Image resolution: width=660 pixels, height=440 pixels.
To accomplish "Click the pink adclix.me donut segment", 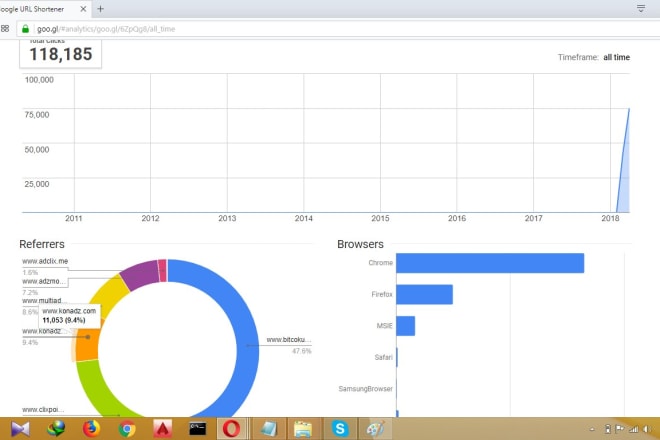I will pyautogui.click(x=163, y=270).
